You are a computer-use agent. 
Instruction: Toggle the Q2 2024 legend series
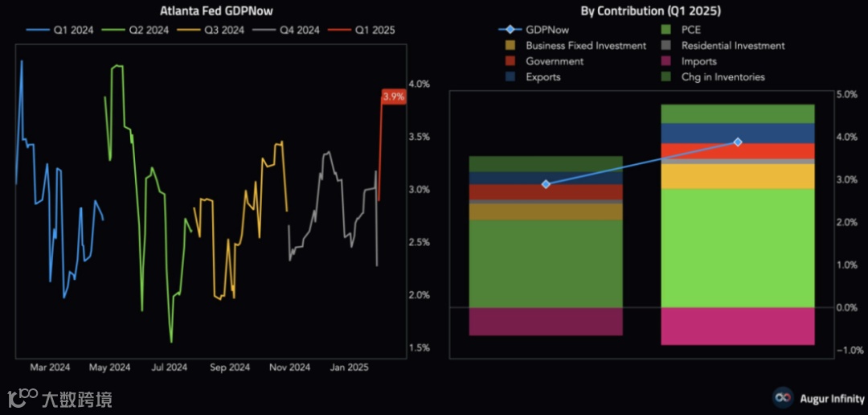point(135,31)
